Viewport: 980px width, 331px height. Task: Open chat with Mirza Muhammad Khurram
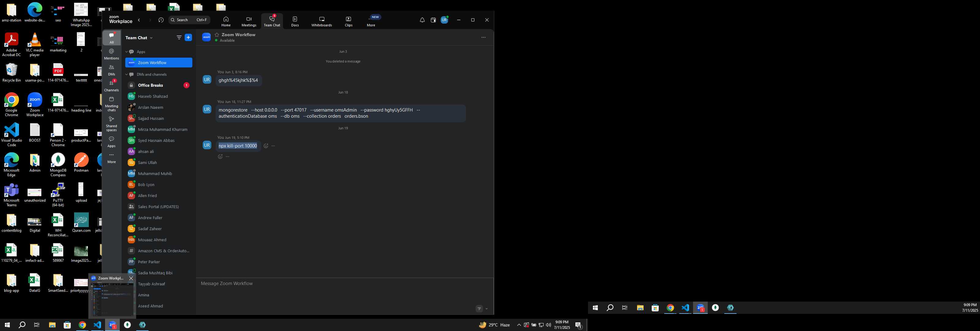pos(159,130)
